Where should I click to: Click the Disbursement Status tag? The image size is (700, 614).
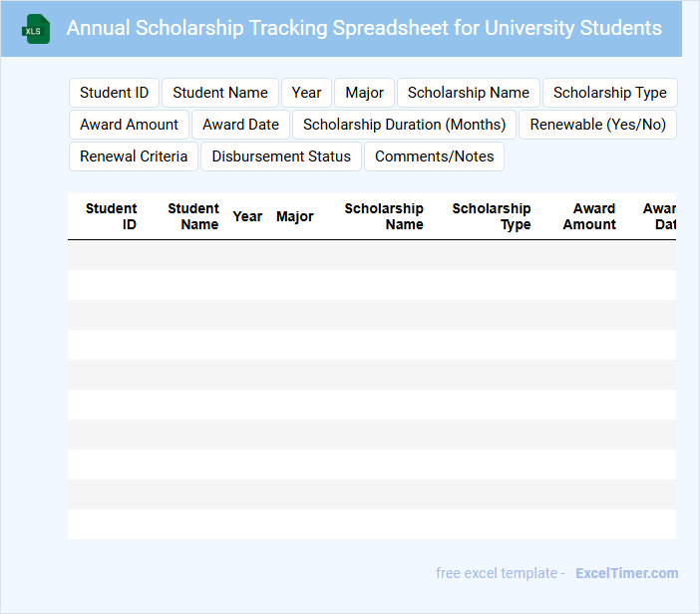[x=281, y=156]
